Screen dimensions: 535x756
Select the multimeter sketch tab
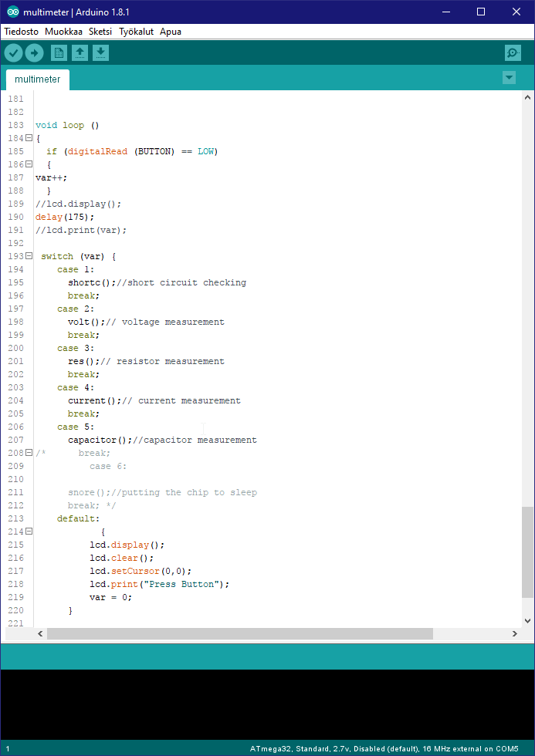[38, 79]
